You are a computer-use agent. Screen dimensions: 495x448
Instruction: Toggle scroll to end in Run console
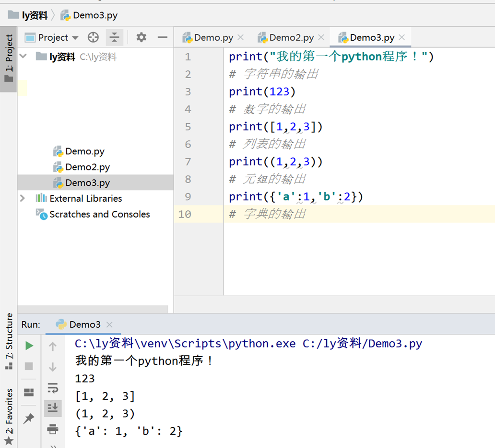(x=53, y=408)
